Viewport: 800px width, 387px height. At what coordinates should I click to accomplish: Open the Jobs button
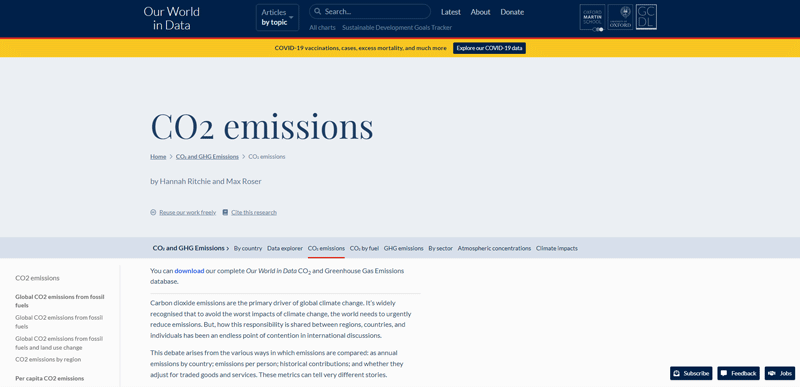coord(780,373)
